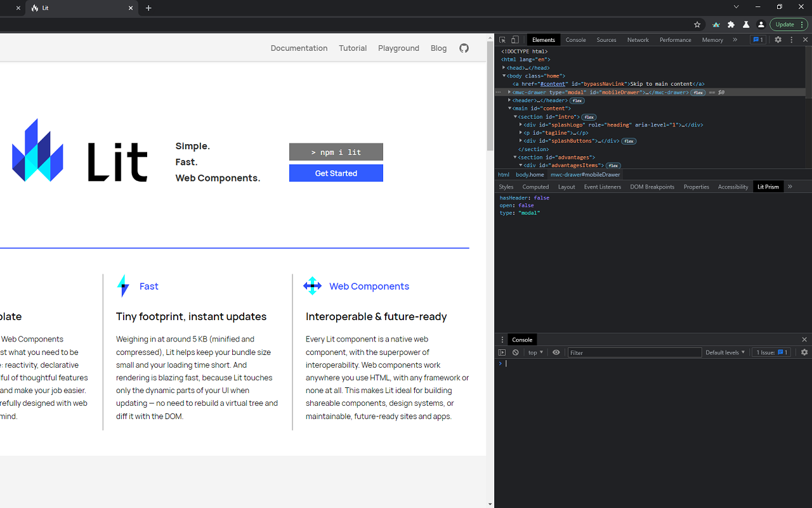Clear the console with the ban icon
Screen dimensions: 812x508
click(516, 352)
